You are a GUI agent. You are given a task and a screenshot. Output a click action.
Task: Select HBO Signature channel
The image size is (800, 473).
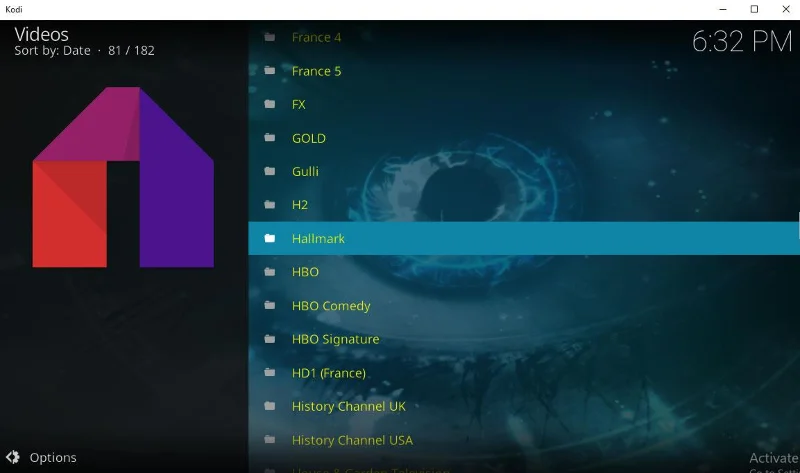(x=524, y=339)
